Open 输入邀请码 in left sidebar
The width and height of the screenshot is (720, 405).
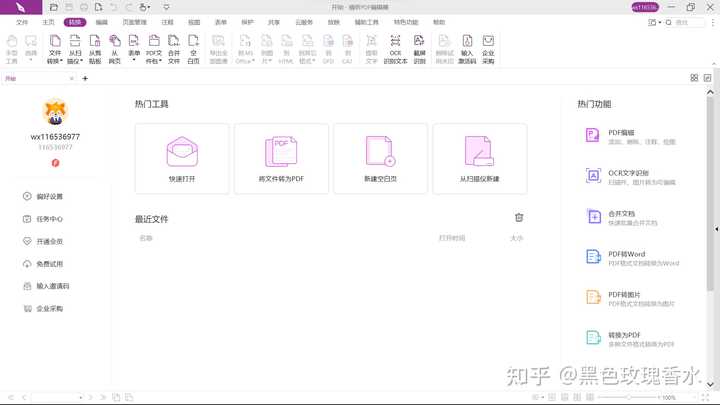46,286
